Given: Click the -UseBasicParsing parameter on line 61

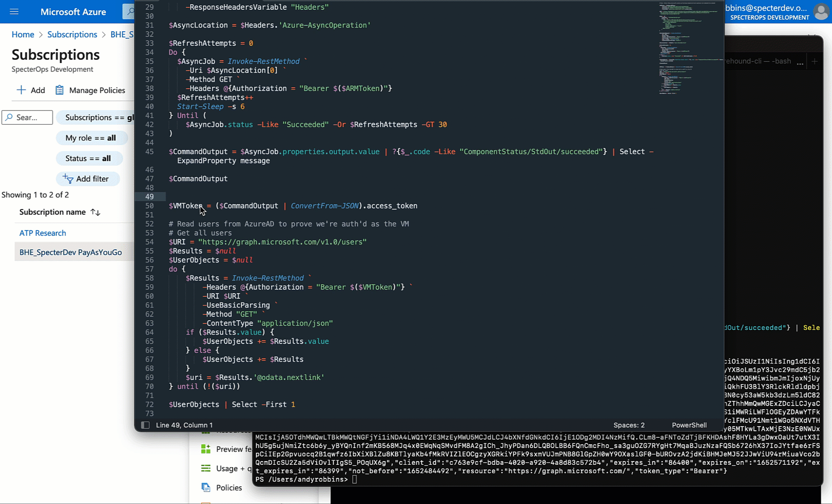Looking at the screenshot, I should tap(237, 305).
